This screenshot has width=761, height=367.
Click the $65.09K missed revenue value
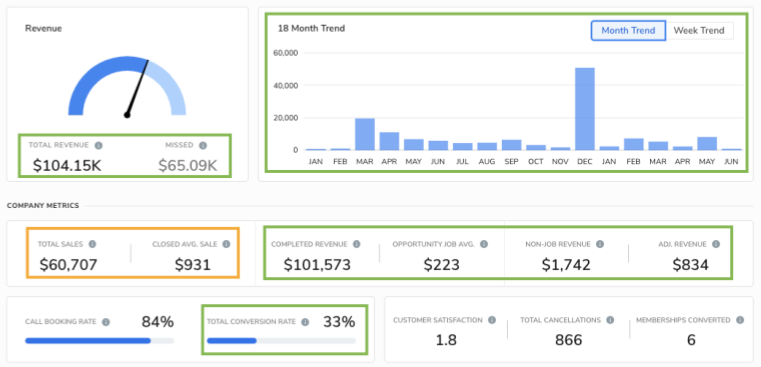188,166
